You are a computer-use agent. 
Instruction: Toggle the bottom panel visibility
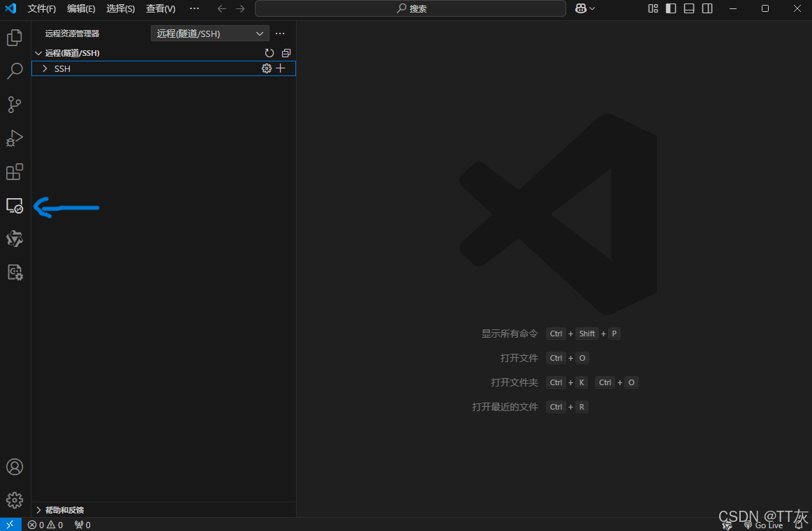(x=689, y=8)
